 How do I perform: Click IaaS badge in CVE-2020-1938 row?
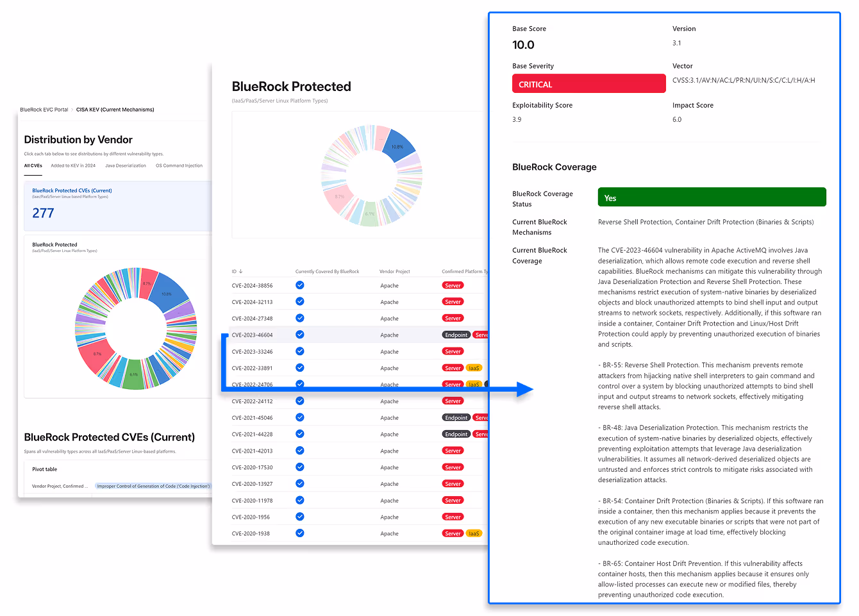tap(474, 533)
